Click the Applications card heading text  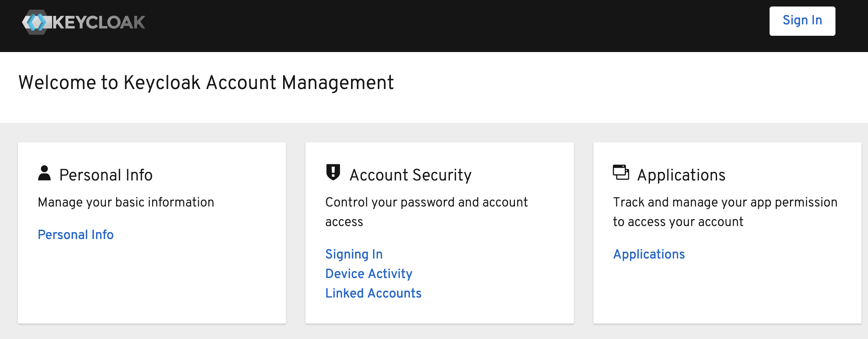681,175
